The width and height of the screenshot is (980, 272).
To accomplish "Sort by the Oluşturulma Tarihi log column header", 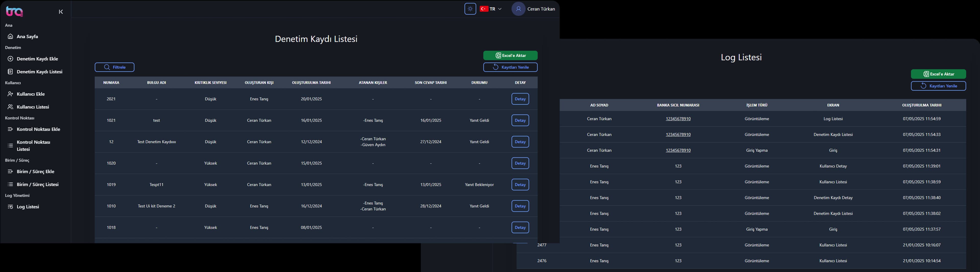I will 921,105.
